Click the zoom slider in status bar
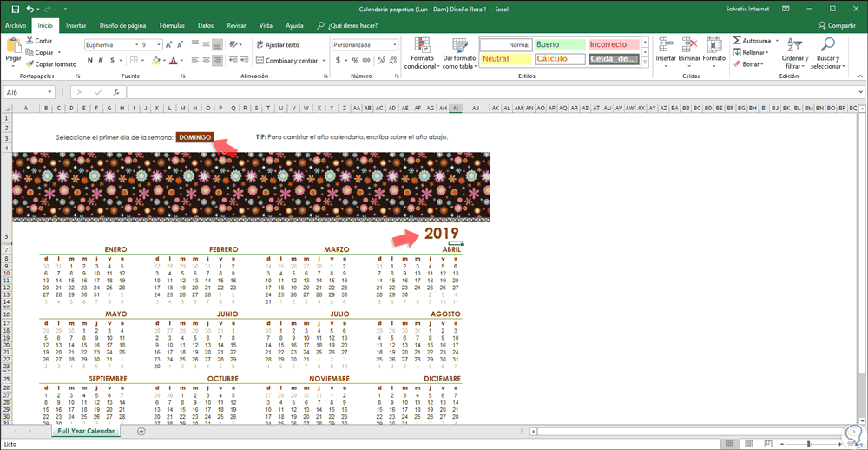868x450 pixels. 809,443
